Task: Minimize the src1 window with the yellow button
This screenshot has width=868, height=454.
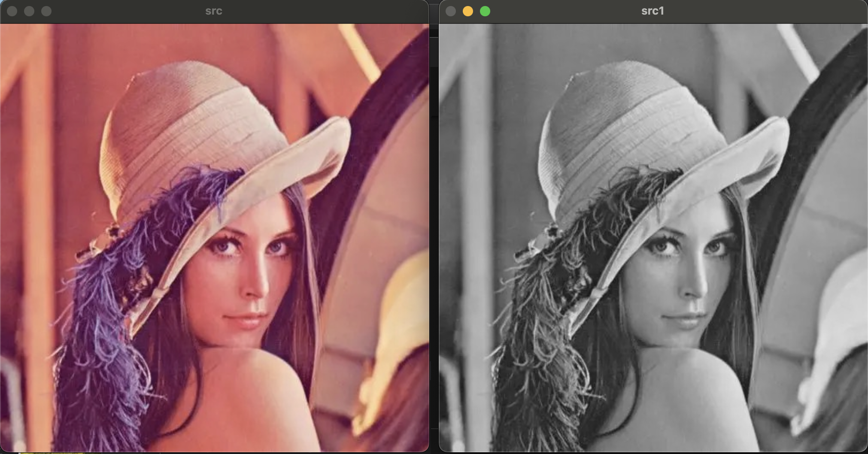Action: tap(468, 11)
